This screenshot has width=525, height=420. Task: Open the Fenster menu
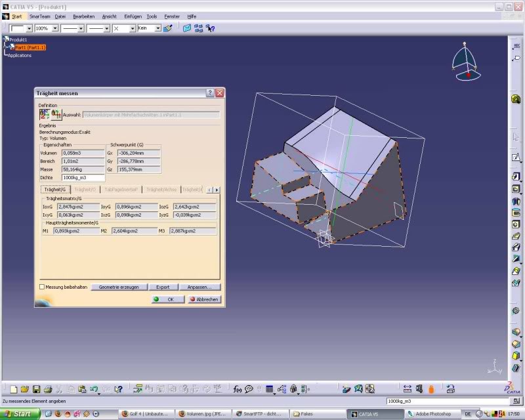(172, 16)
